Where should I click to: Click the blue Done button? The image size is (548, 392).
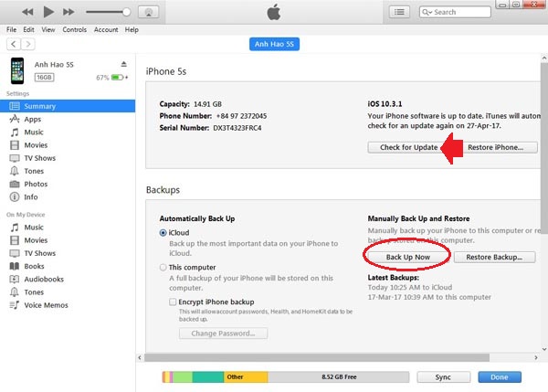[x=500, y=377]
